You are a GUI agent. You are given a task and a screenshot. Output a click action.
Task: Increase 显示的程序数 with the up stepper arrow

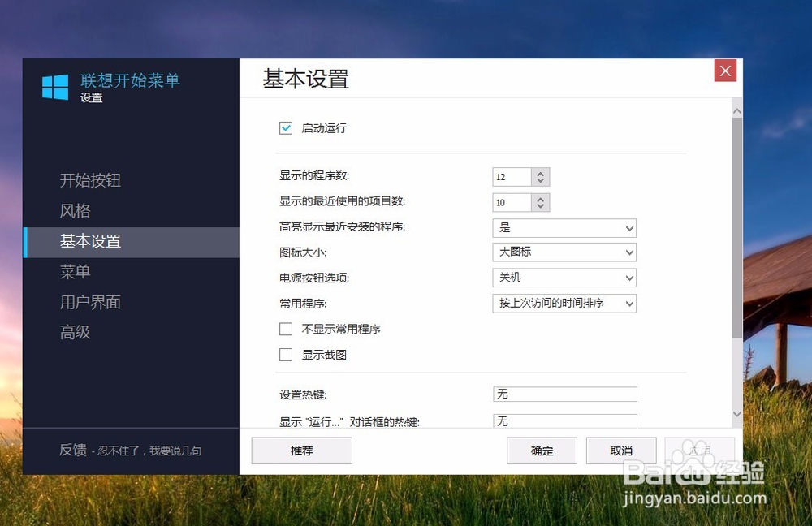[x=540, y=172]
